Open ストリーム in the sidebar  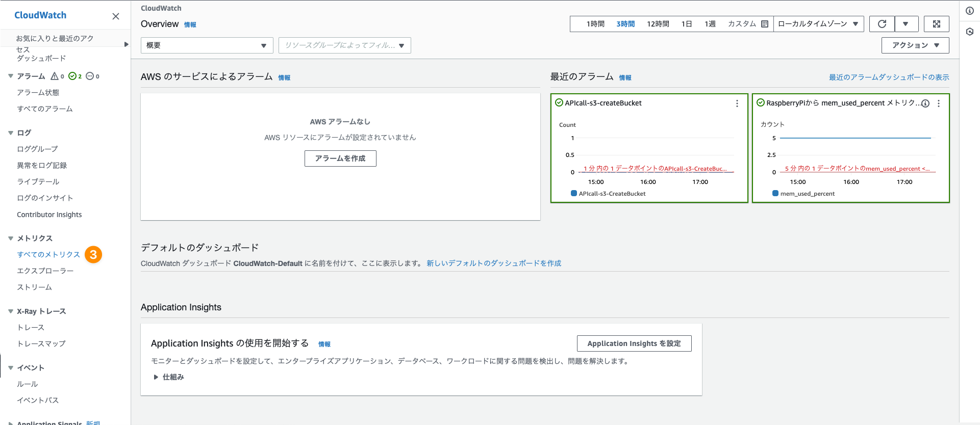34,287
